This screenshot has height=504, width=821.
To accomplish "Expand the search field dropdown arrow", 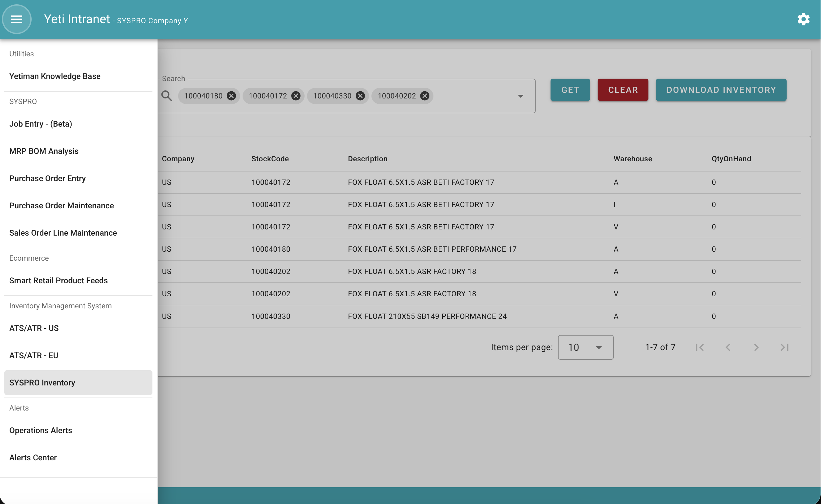I will point(520,96).
